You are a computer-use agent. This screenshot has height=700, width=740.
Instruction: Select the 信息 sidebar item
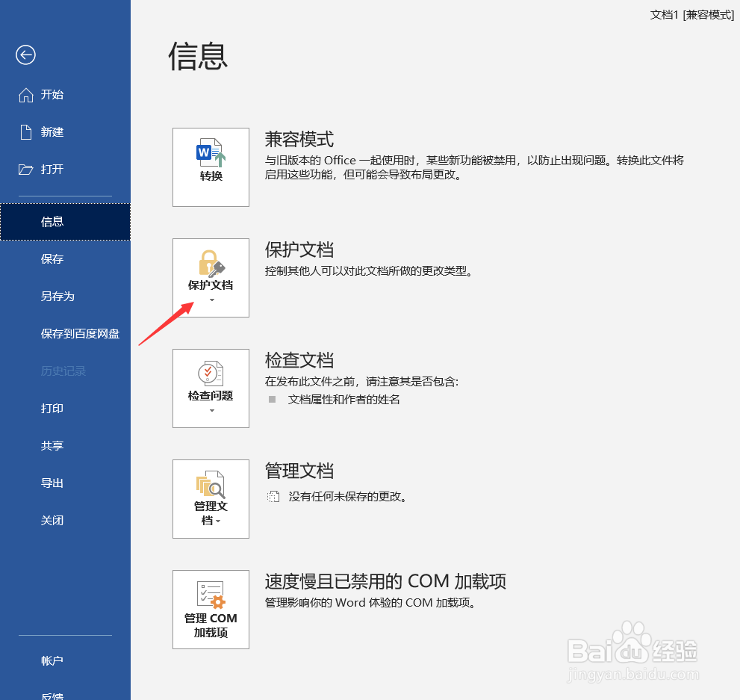tap(65, 222)
